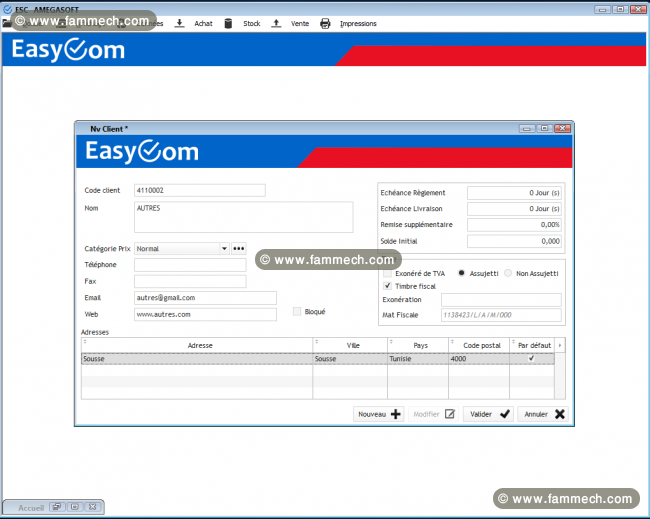The image size is (650, 519).
Task: Select the 4000 cell in Code postal column
Action: 479,359
